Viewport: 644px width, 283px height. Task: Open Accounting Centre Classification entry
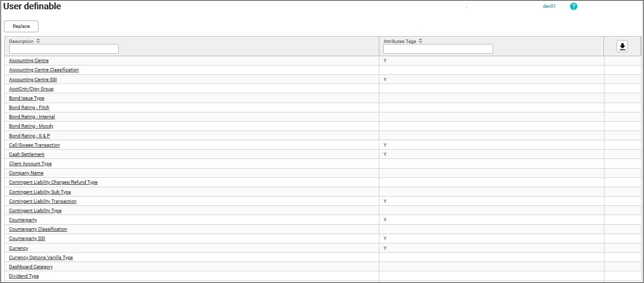[44, 70]
